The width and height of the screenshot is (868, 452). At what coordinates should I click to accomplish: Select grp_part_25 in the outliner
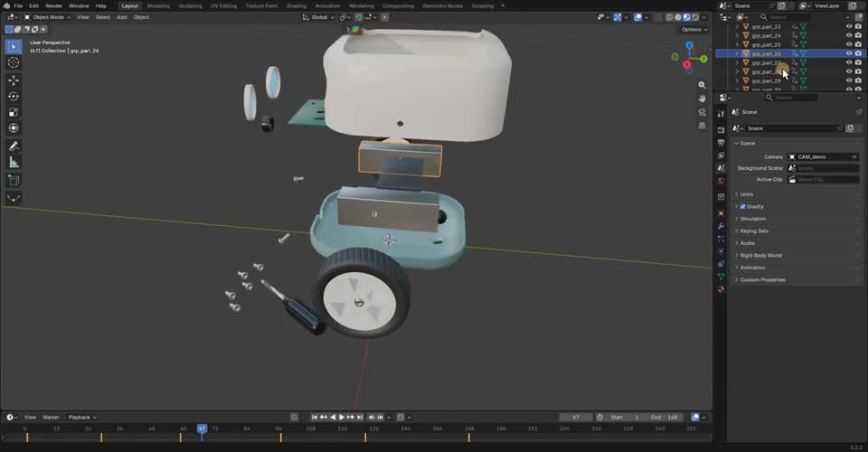766,44
